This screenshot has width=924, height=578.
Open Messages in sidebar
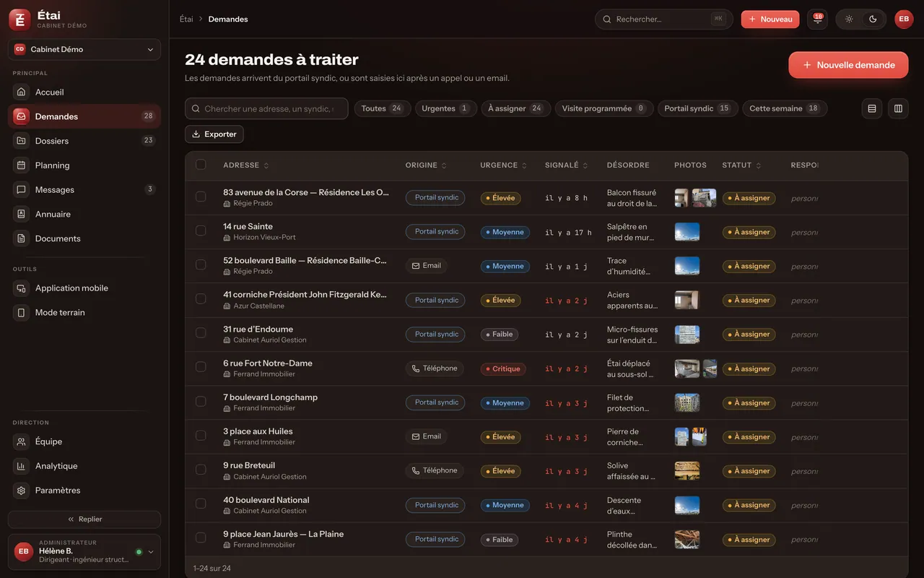(x=84, y=189)
